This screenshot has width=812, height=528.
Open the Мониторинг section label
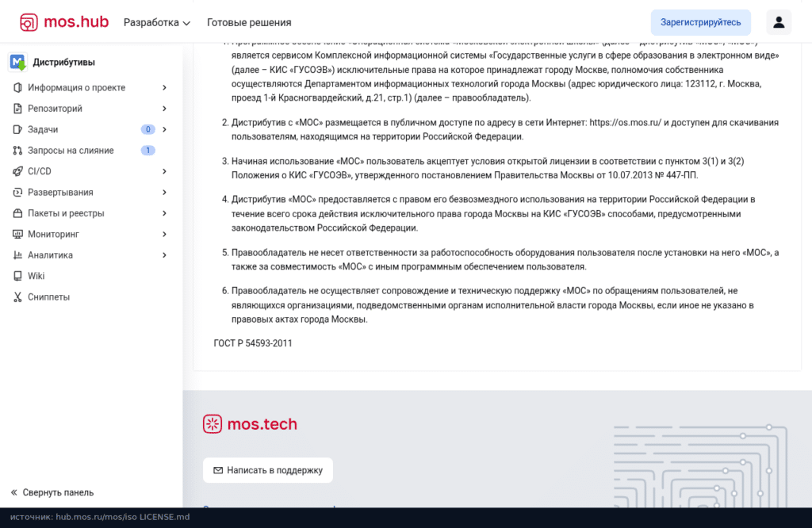pos(53,234)
